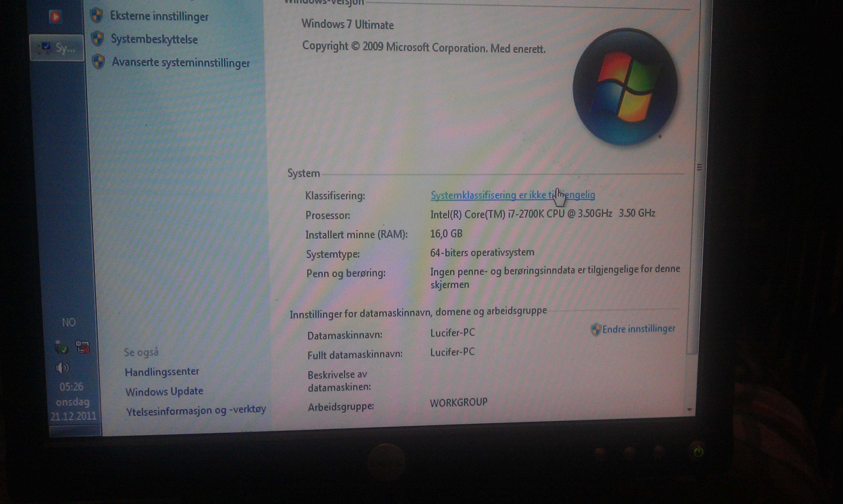
Task: Click shield icon beside Systembeskyttelse
Action: coord(97,38)
